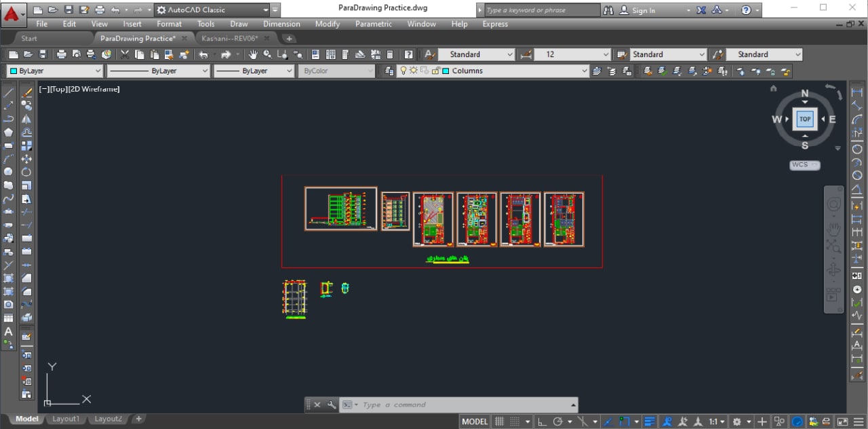Click the viewport label [Top]

point(58,89)
